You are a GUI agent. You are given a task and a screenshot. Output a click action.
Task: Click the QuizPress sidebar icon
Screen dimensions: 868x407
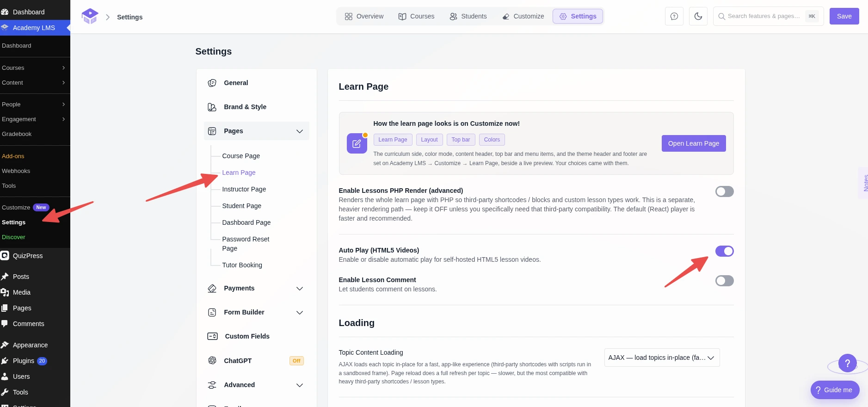tap(5, 255)
